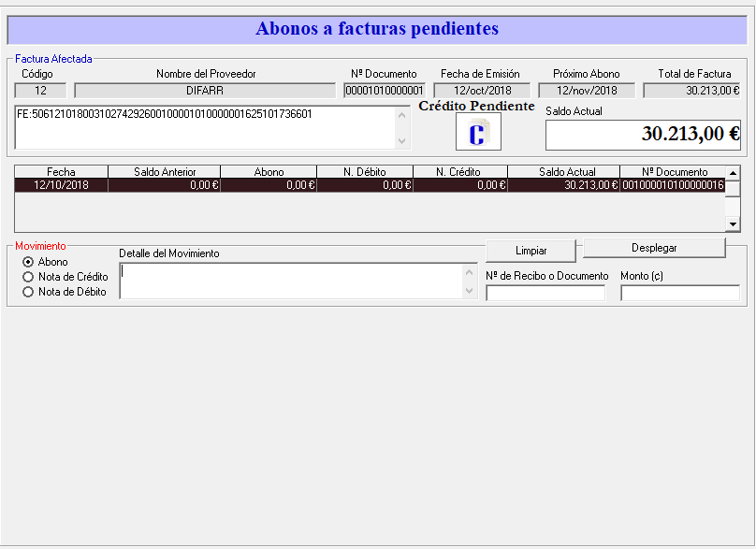Click the N. Débito column header
This screenshot has height=549, width=756.
point(365,172)
